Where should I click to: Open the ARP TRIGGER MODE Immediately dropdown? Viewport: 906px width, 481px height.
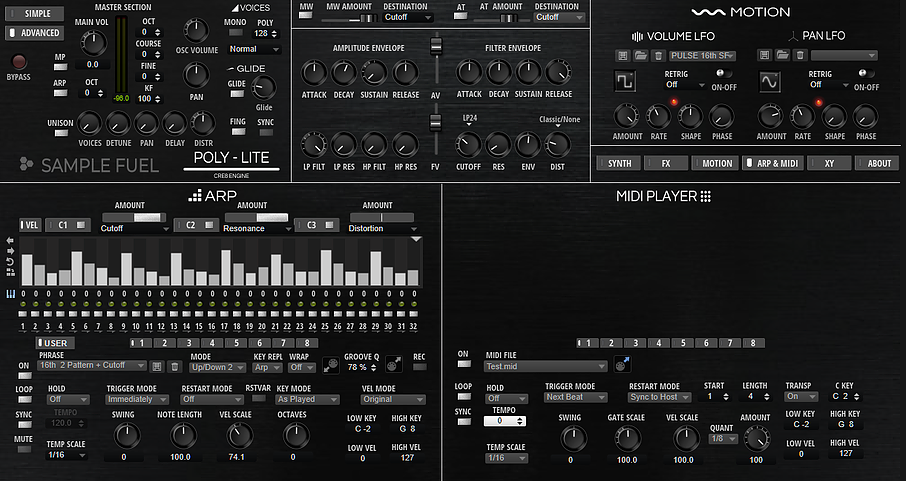(x=137, y=399)
